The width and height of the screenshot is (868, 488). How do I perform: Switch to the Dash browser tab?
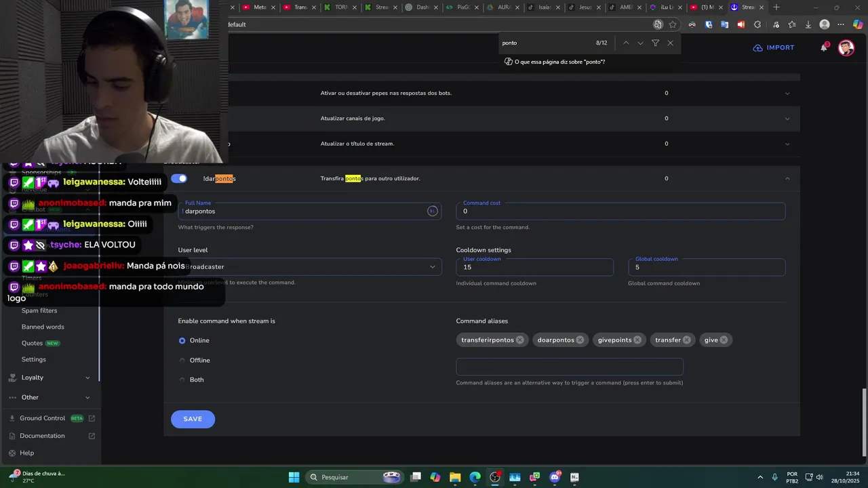420,7
